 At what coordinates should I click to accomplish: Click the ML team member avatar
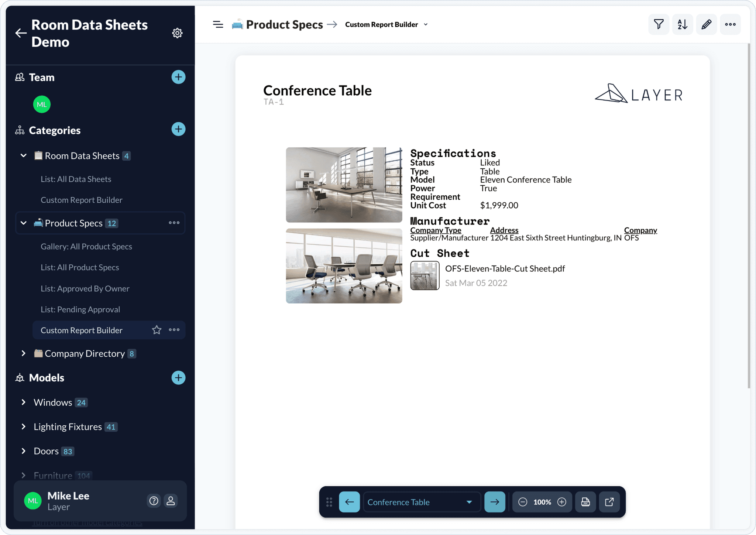coord(42,104)
